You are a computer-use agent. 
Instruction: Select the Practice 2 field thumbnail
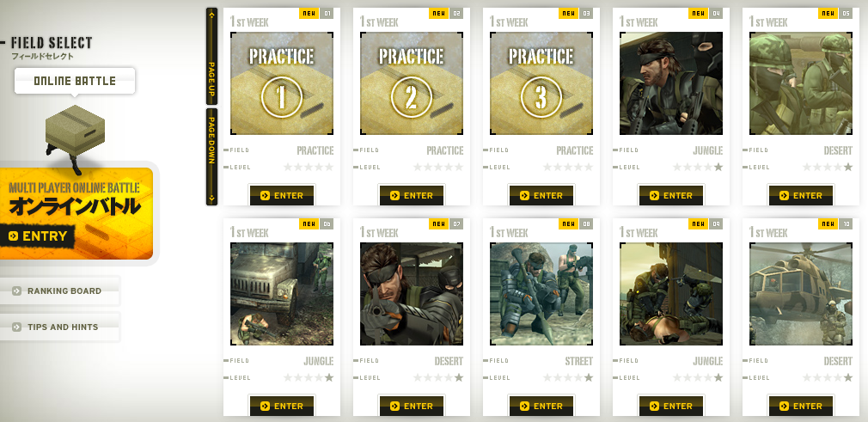pyautogui.click(x=412, y=83)
